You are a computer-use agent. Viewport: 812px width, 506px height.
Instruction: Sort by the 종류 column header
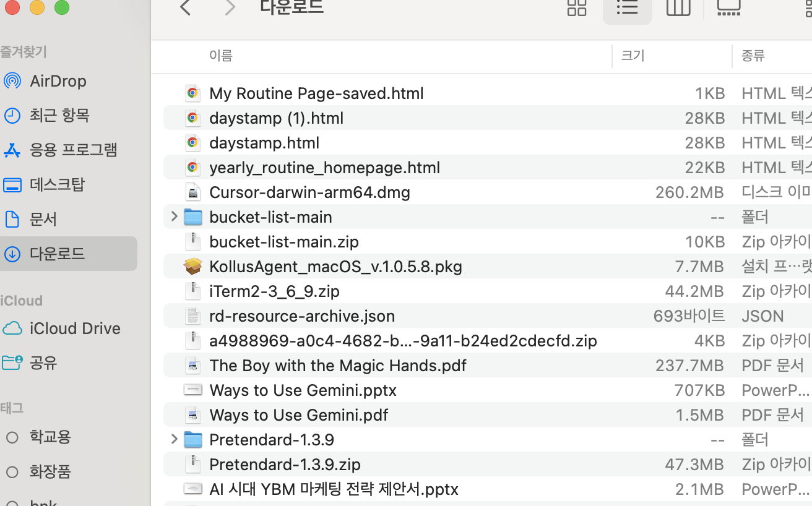click(753, 56)
